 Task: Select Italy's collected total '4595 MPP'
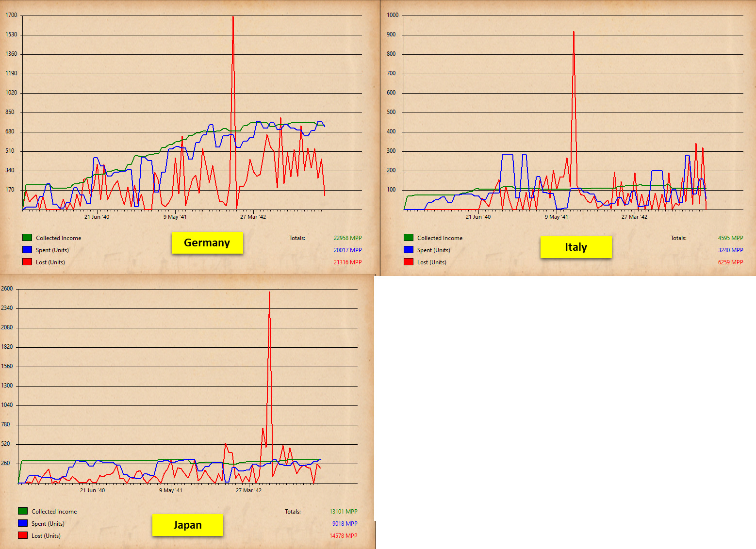click(731, 238)
